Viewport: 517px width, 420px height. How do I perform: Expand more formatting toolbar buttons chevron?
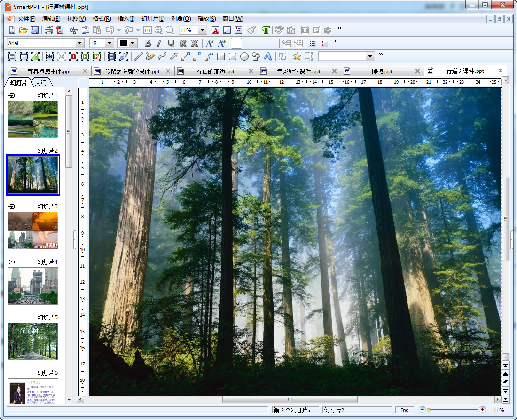pos(336,41)
